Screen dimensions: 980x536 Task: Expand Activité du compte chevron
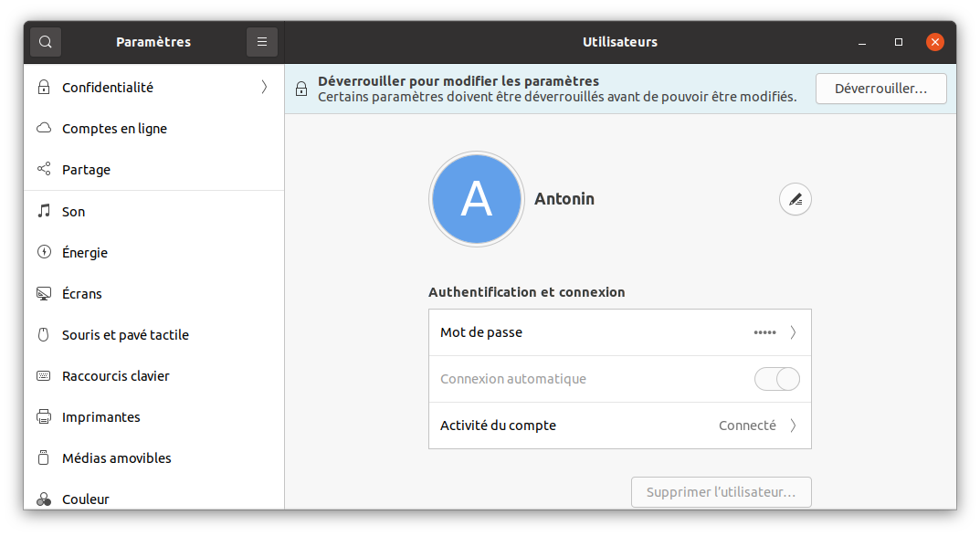point(793,426)
